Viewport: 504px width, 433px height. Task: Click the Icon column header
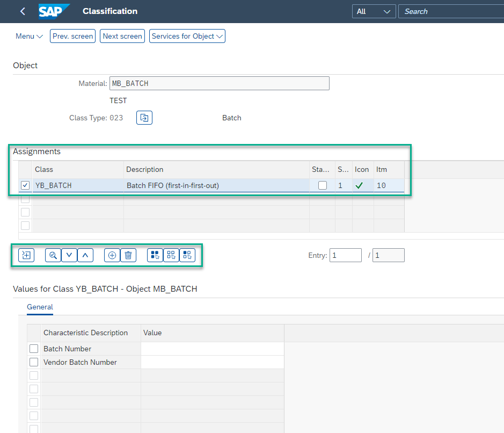(363, 170)
